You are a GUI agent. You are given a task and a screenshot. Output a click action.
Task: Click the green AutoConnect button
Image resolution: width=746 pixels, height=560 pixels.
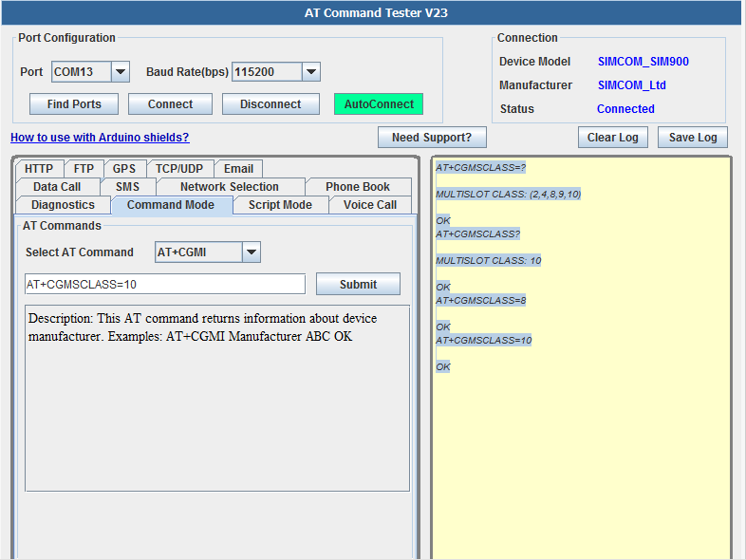pos(379,104)
